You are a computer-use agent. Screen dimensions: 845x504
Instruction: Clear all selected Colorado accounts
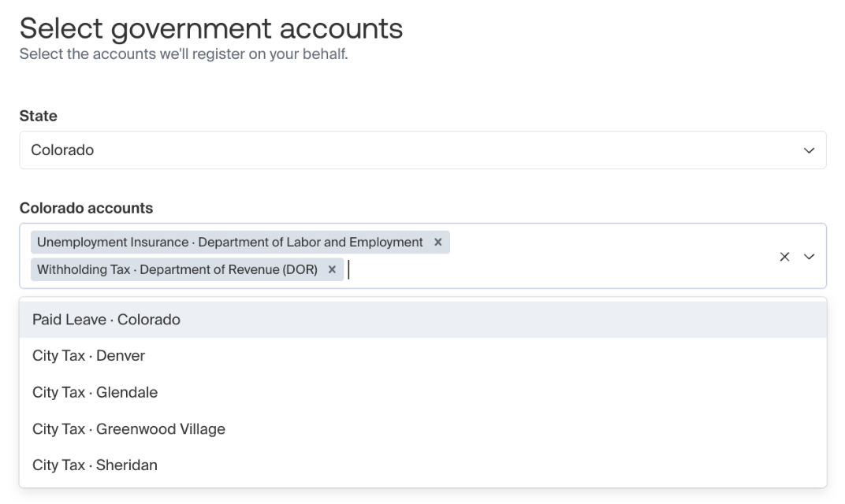tap(784, 257)
